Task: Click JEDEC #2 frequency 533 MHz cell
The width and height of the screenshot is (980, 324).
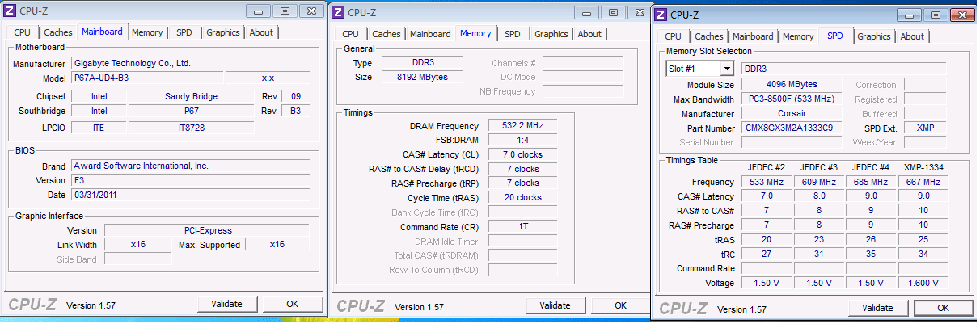Action: tap(767, 182)
